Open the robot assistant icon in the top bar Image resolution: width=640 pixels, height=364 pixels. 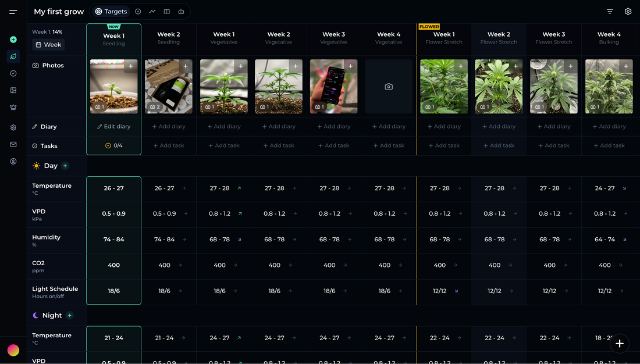point(181,12)
